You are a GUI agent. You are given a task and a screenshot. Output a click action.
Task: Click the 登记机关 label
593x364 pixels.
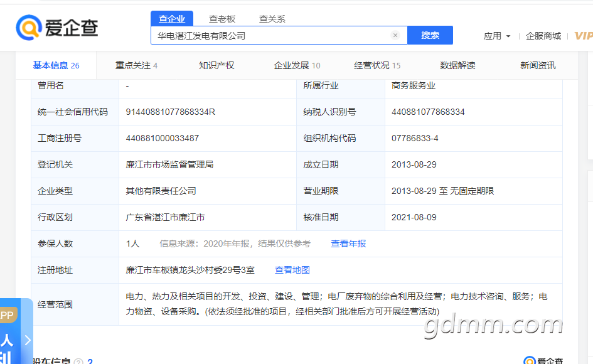[55, 164]
